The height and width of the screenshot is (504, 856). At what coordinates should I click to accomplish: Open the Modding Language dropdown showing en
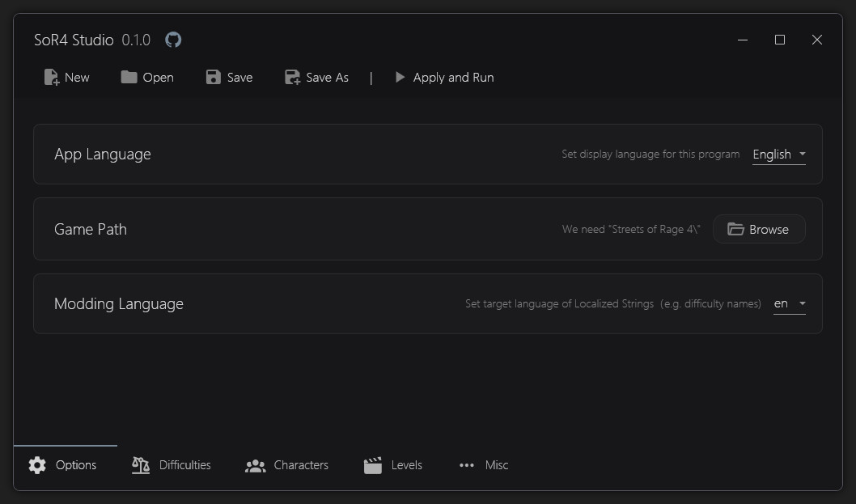[x=789, y=303]
